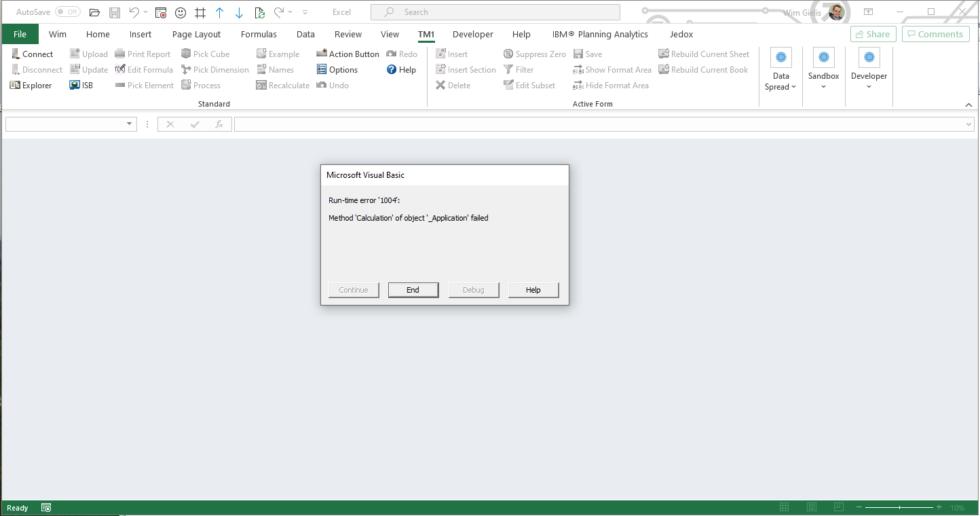
Task: Click the blue Help question-mark icon
Action: tap(392, 70)
